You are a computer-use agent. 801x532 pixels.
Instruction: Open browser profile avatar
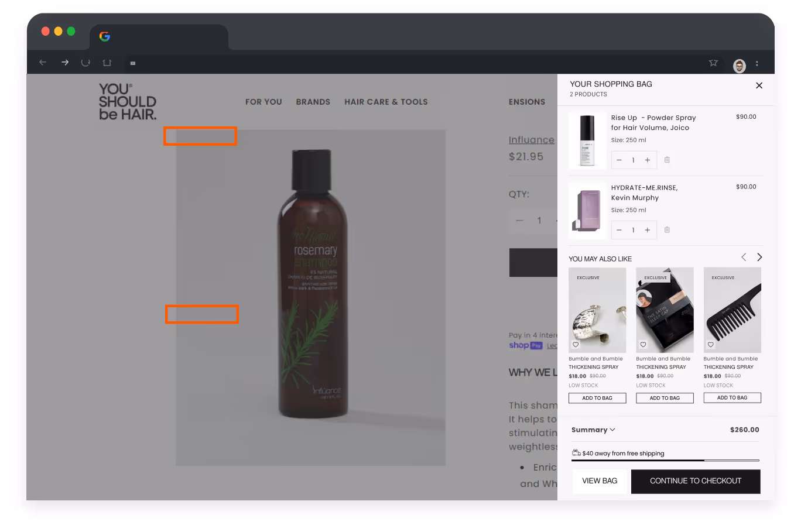click(740, 66)
